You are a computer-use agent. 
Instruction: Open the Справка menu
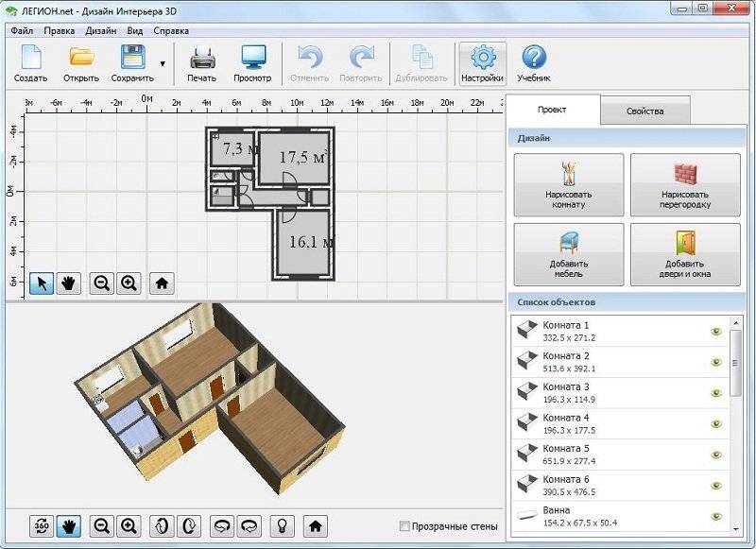(x=171, y=31)
